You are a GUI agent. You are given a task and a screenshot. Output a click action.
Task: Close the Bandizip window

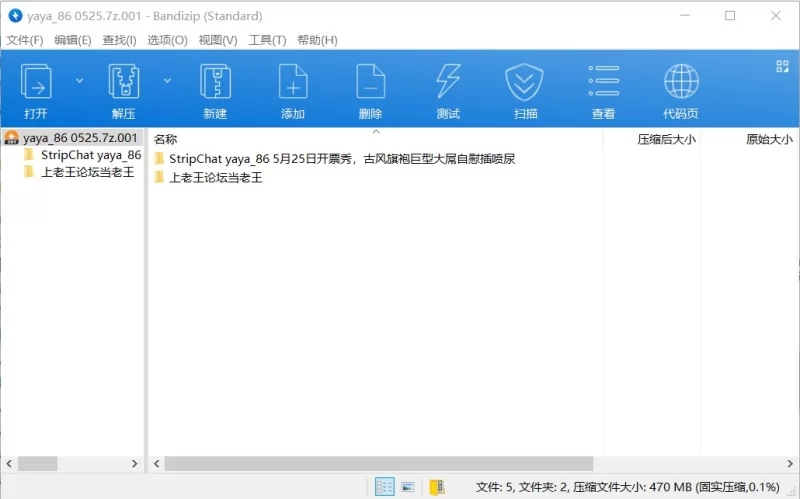[x=776, y=16]
